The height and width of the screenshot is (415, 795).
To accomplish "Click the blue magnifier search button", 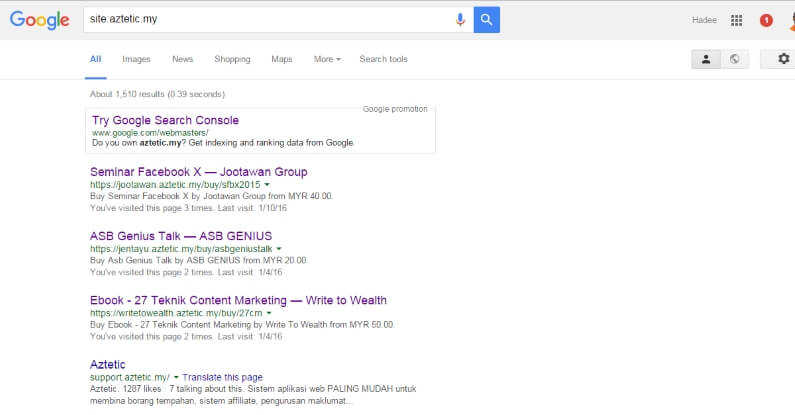I will [x=487, y=20].
